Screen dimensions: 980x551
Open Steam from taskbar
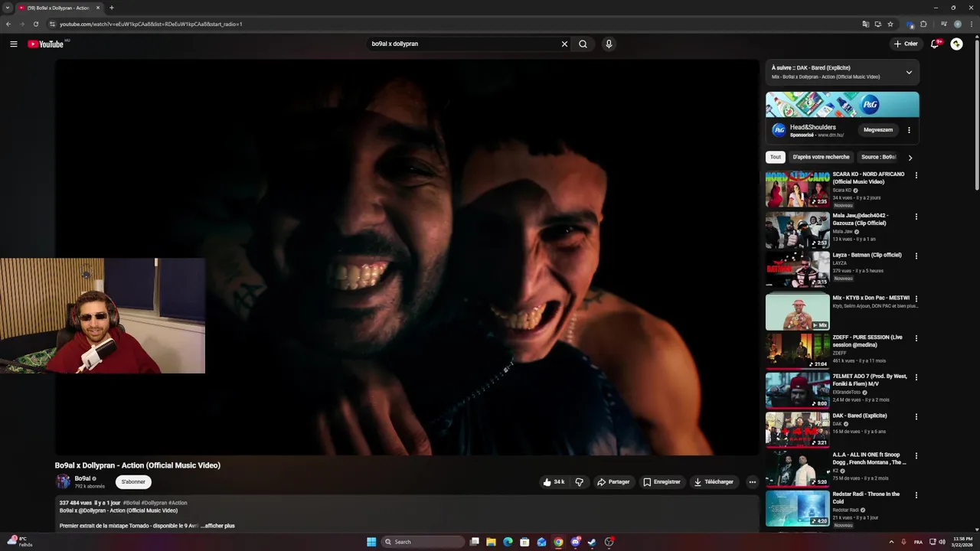tap(592, 542)
